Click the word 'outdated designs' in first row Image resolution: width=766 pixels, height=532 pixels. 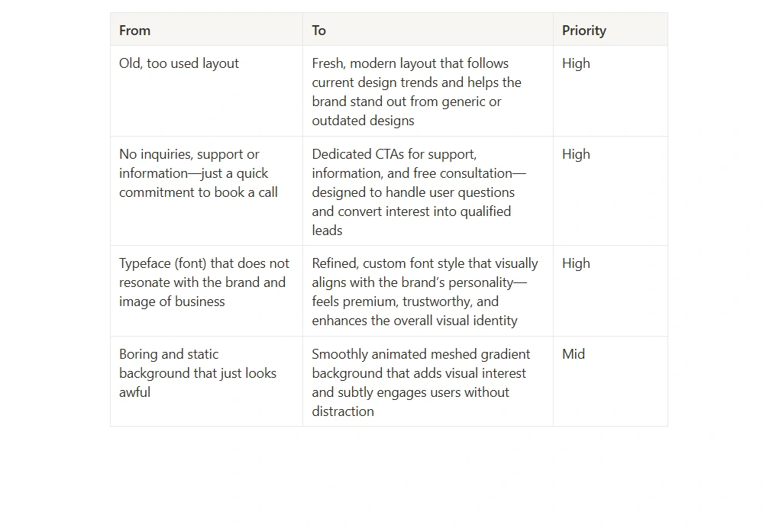coord(363,121)
